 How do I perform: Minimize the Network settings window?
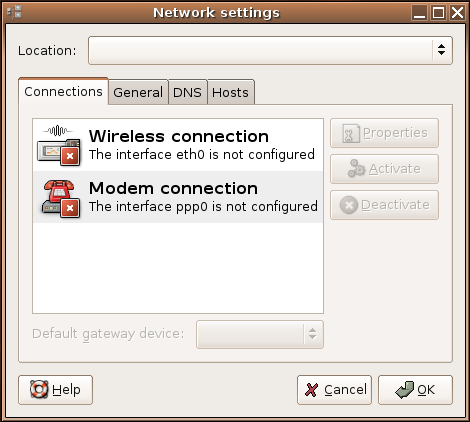pyautogui.click(x=419, y=13)
